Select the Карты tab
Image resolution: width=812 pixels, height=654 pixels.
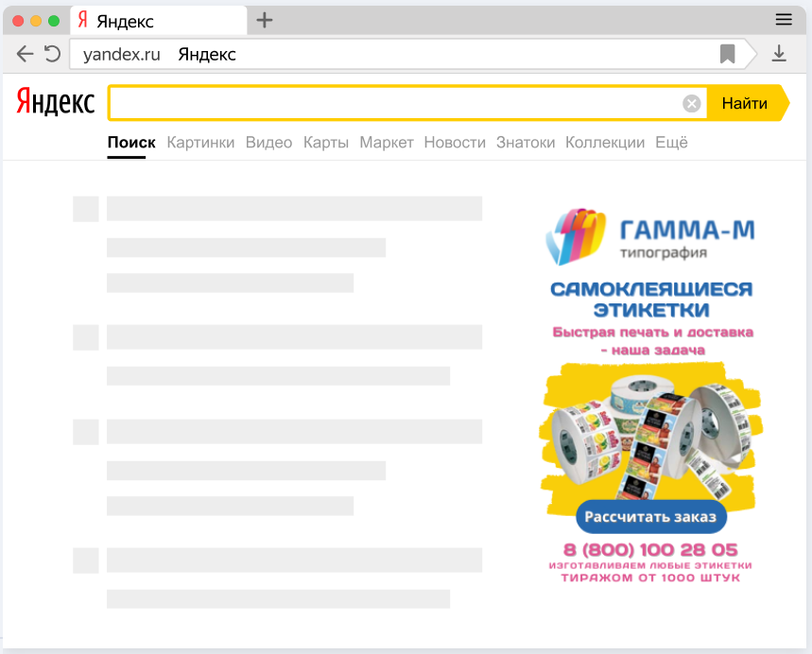[x=325, y=143]
